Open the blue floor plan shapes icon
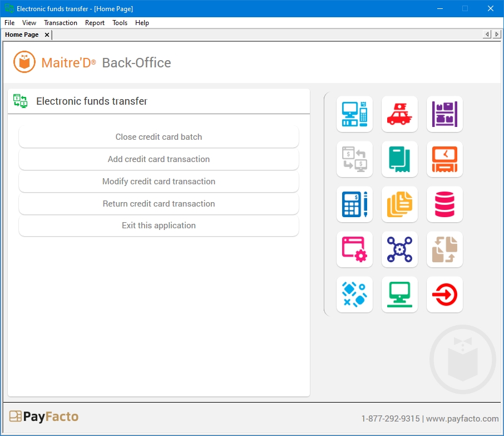 pos(354,295)
